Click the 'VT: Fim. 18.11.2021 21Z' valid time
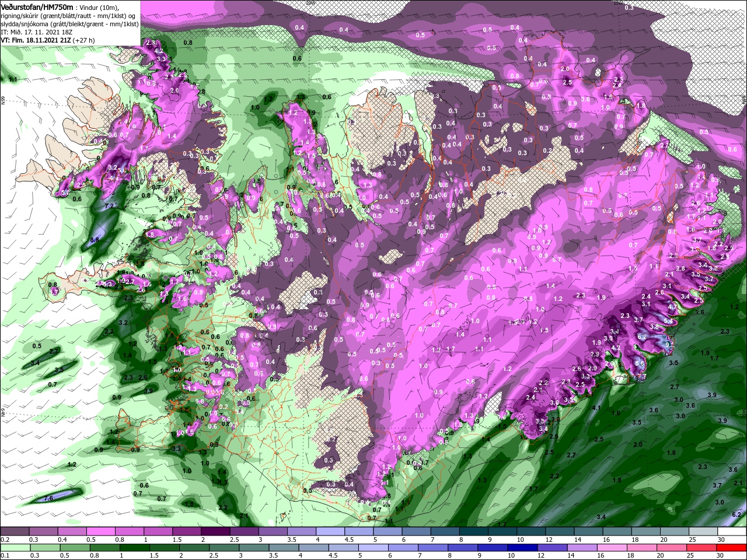The width and height of the screenshot is (747, 560). tap(36, 40)
